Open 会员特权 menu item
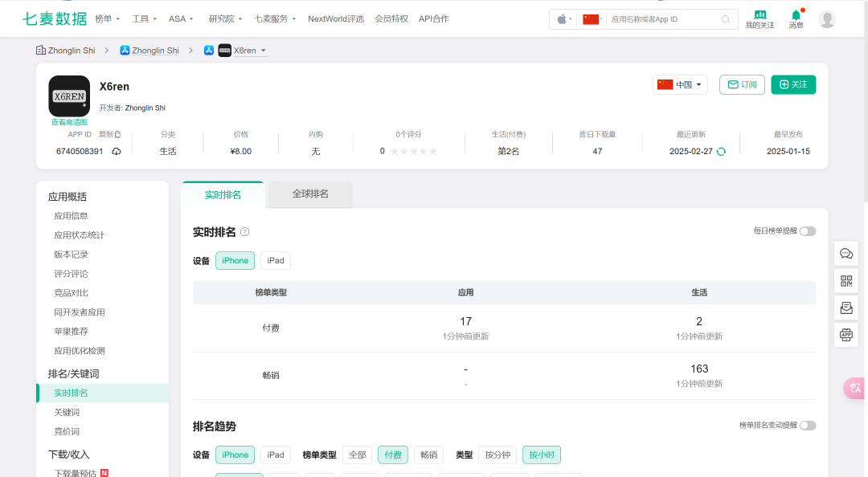Image resolution: width=868 pixels, height=477 pixels. (x=391, y=18)
